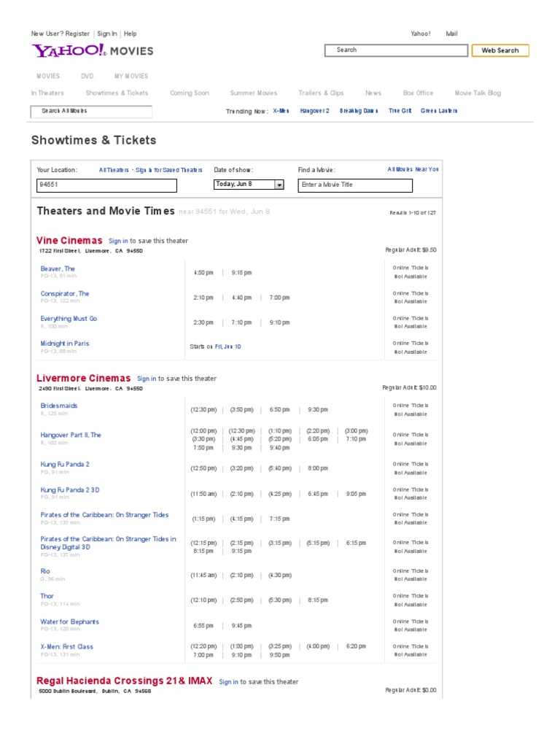Click the Web Search button
The height and width of the screenshot is (747, 560).
coord(500,50)
